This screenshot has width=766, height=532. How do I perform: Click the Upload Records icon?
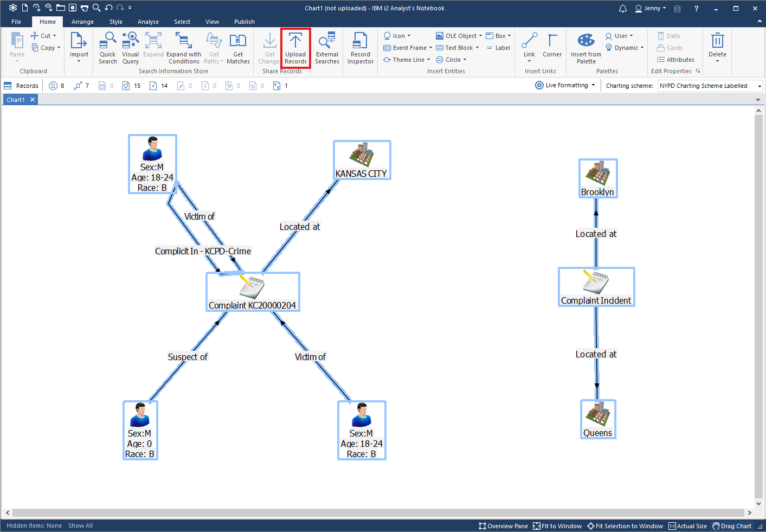(x=295, y=48)
